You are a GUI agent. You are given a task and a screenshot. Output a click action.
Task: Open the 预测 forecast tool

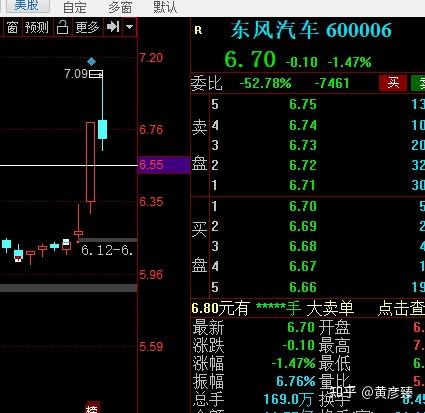pyautogui.click(x=37, y=27)
